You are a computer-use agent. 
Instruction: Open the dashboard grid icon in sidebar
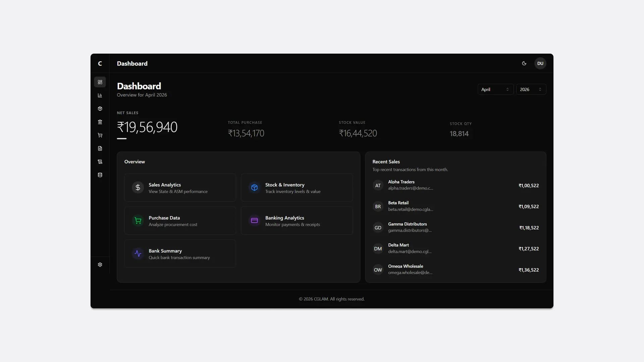(100, 82)
